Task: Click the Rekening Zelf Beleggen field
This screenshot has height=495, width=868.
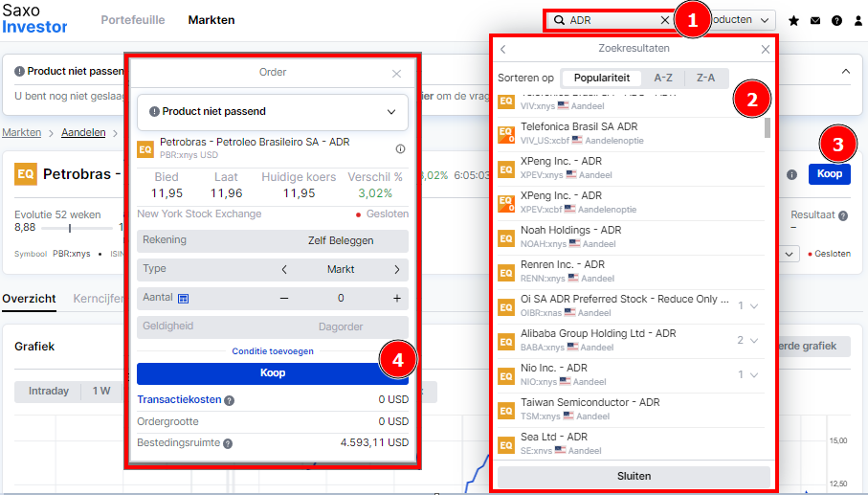Action: [x=273, y=241]
